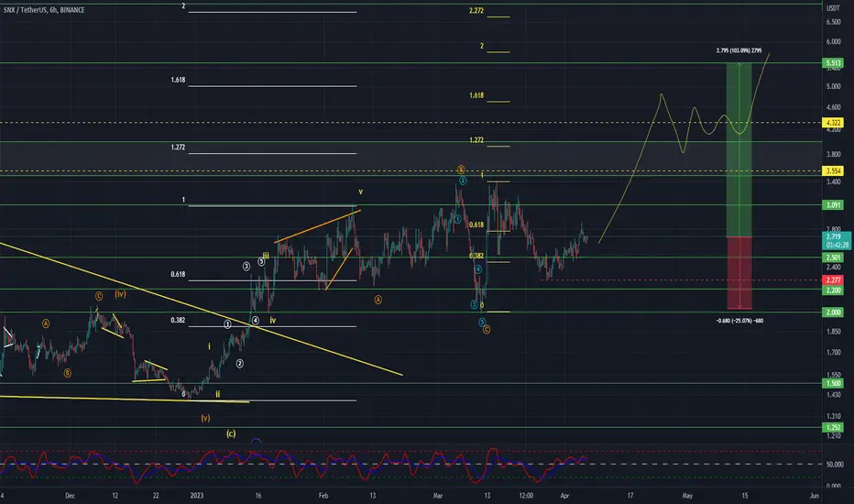Select the white 1.618 Fibonacci extension label
This screenshot has width=854, height=504.
click(178, 80)
